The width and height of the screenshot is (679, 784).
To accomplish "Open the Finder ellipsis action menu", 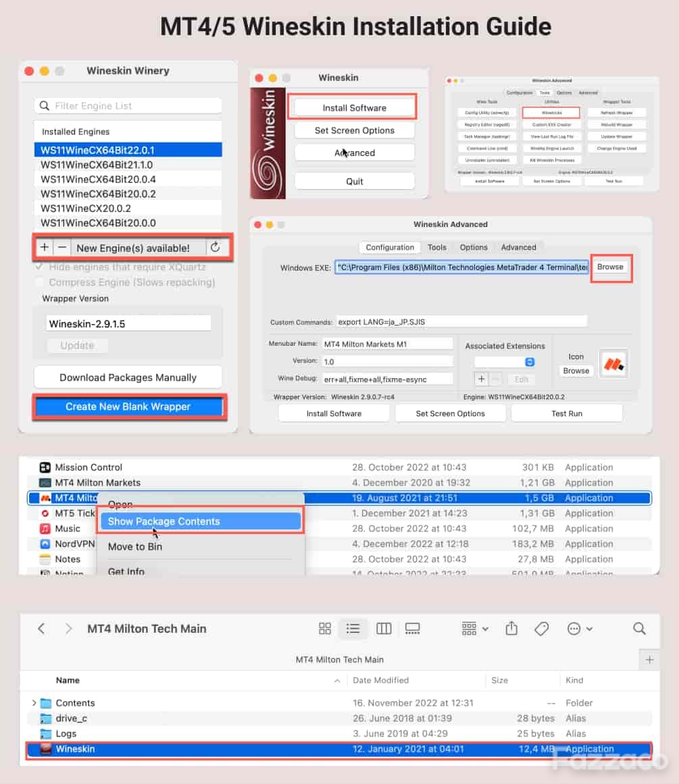I will [x=580, y=629].
